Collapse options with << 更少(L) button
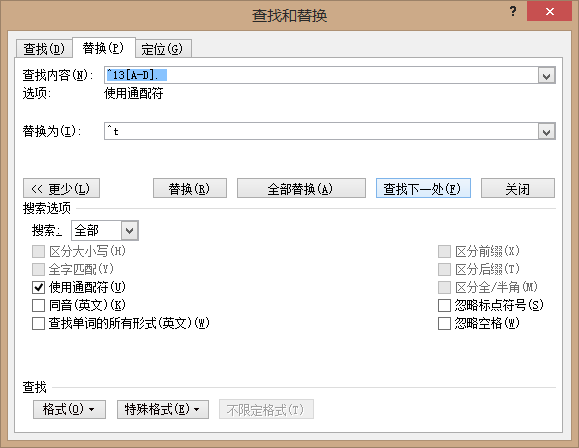 coord(61,188)
